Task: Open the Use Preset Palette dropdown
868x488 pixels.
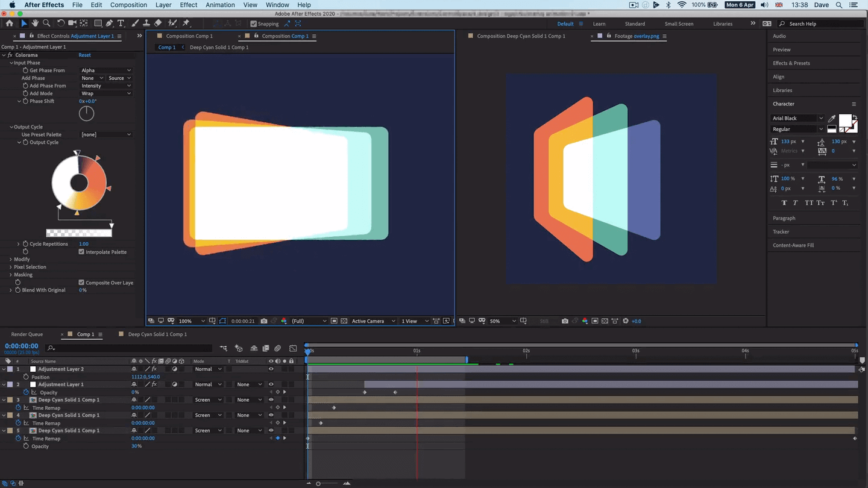Action: pyautogui.click(x=105, y=134)
